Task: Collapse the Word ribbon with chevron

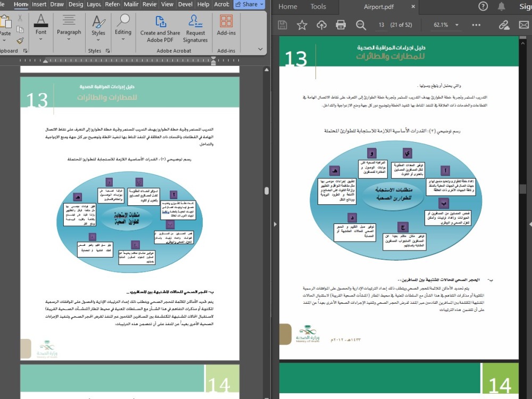Action: click(x=260, y=49)
